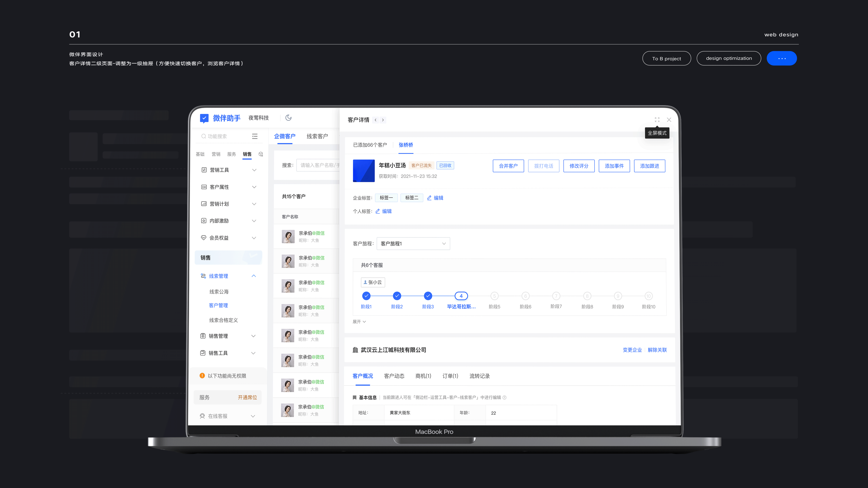Collapse the 线索管理 menu chevron

pos(254,276)
